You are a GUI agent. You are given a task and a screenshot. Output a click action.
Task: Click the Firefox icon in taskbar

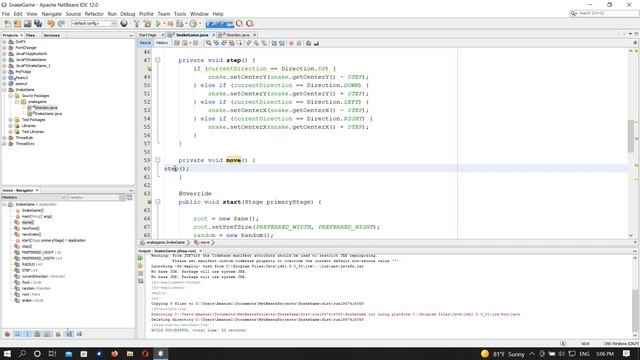(x=114, y=353)
